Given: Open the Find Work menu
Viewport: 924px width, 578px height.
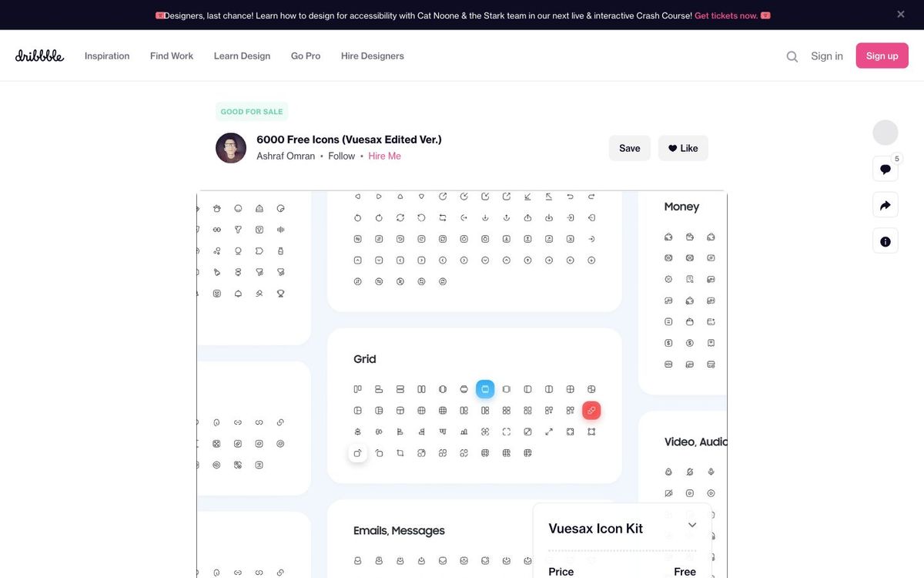Looking at the screenshot, I should 172,56.
